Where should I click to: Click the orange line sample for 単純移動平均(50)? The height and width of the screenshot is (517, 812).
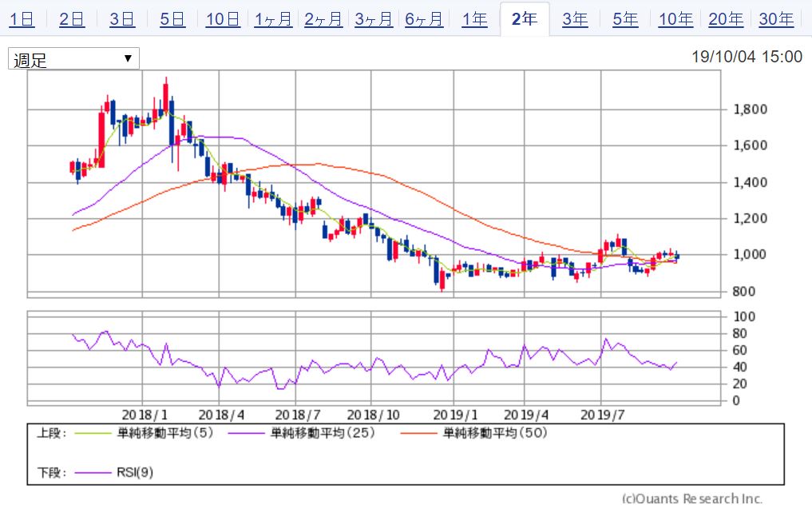pos(418,433)
